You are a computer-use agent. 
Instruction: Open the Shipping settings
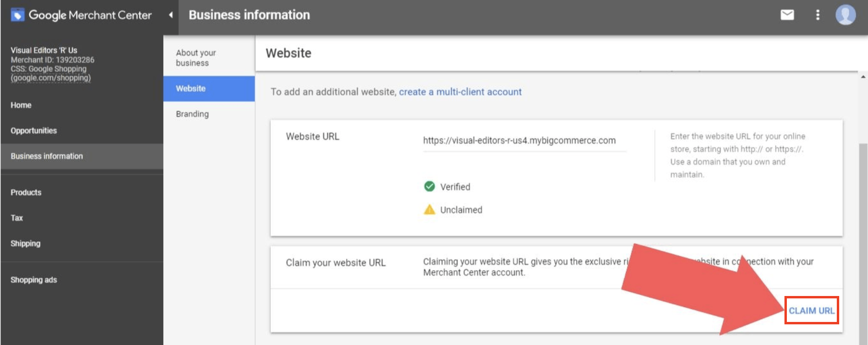pos(25,244)
